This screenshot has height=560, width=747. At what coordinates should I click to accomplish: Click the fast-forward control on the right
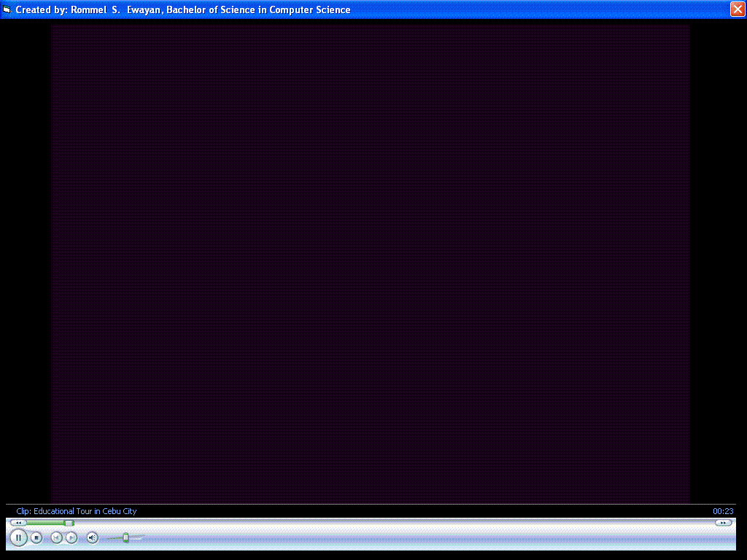[x=722, y=522]
